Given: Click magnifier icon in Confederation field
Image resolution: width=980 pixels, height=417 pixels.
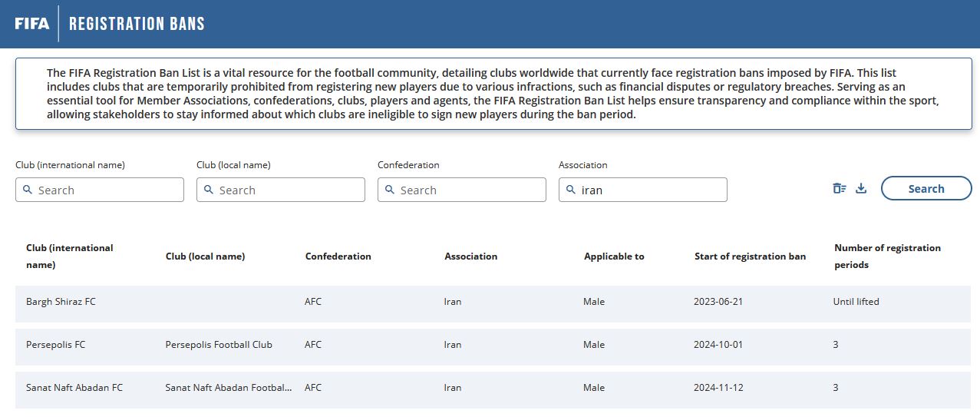Looking at the screenshot, I should [x=390, y=190].
